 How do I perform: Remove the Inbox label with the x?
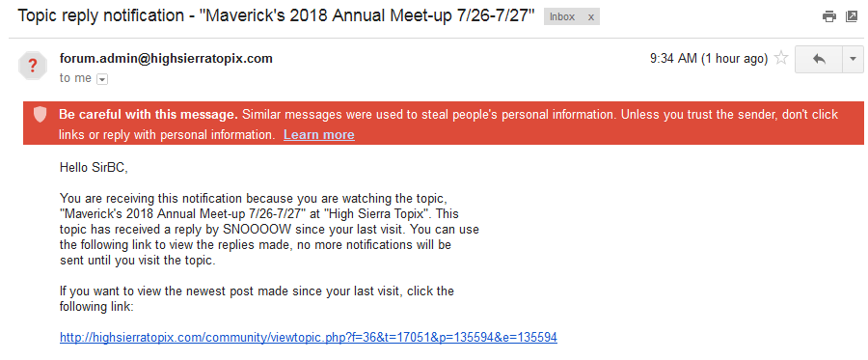pyautogui.click(x=590, y=17)
